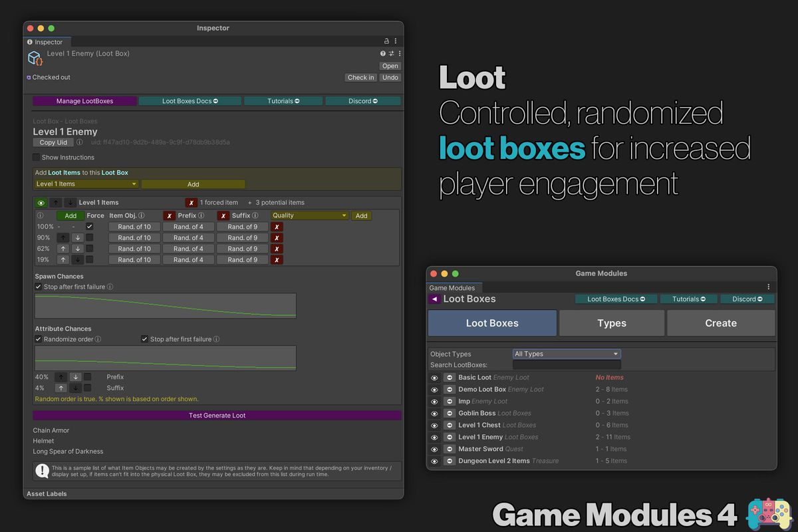Open the Inspector tab's kebab options menu
This screenshot has height=532, width=798.
(x=396, y=41)
